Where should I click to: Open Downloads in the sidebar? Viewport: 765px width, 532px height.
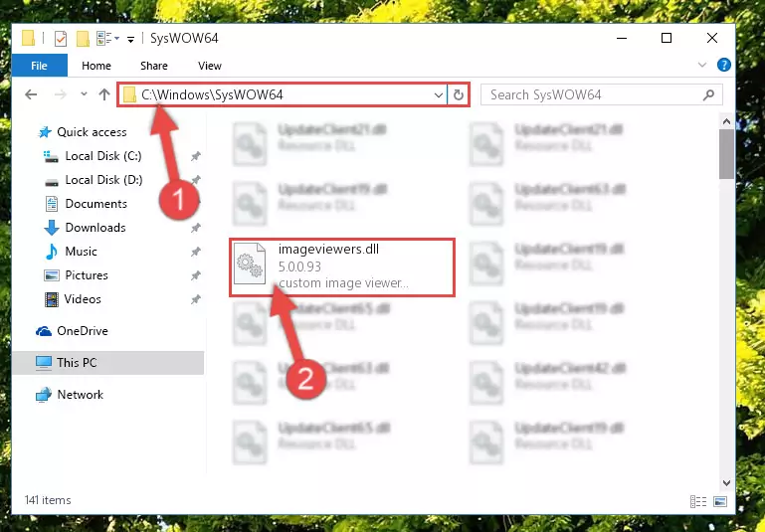pos(96,228)
